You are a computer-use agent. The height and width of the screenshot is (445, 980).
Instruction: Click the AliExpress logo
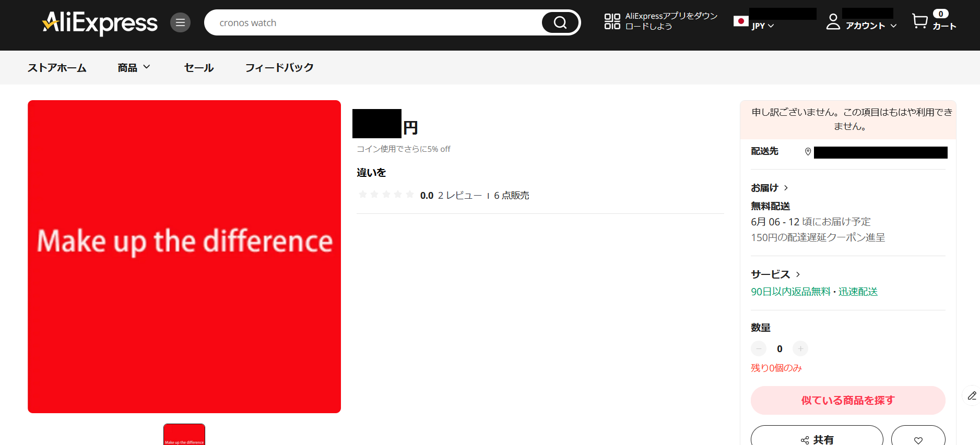point(100,23)
